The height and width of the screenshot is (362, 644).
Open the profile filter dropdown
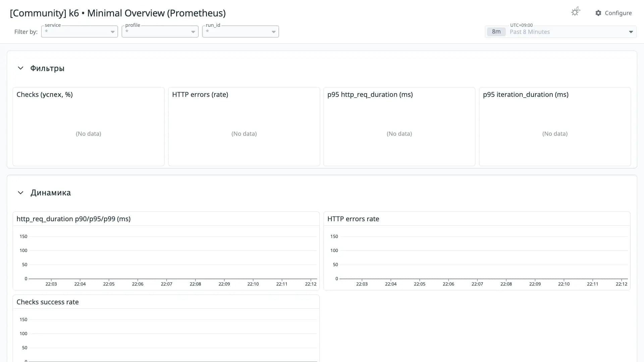(x=160, y=32)
